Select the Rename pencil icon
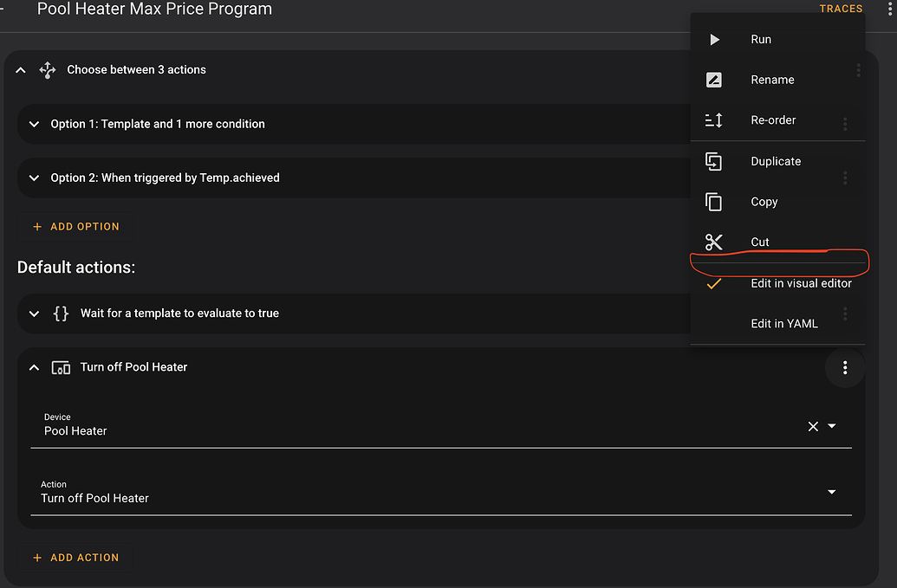Screen dimensions: 897x588 (x=714, y=79)
